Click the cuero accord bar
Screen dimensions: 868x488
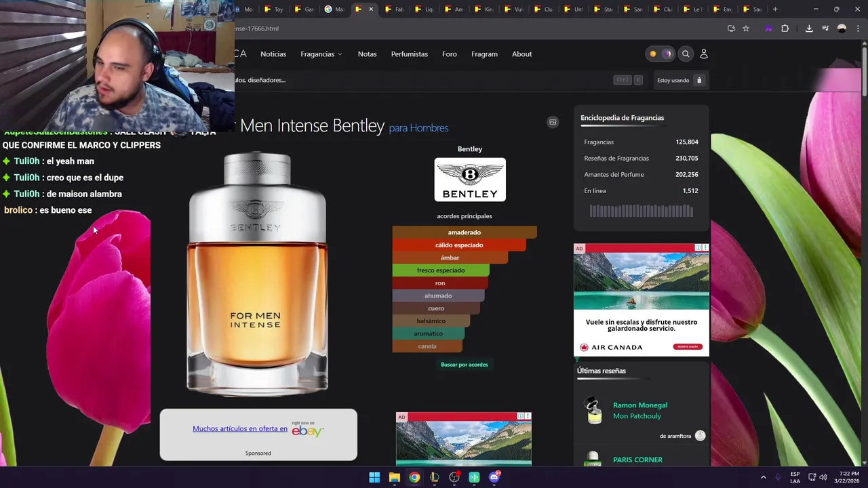coord(436,308)
